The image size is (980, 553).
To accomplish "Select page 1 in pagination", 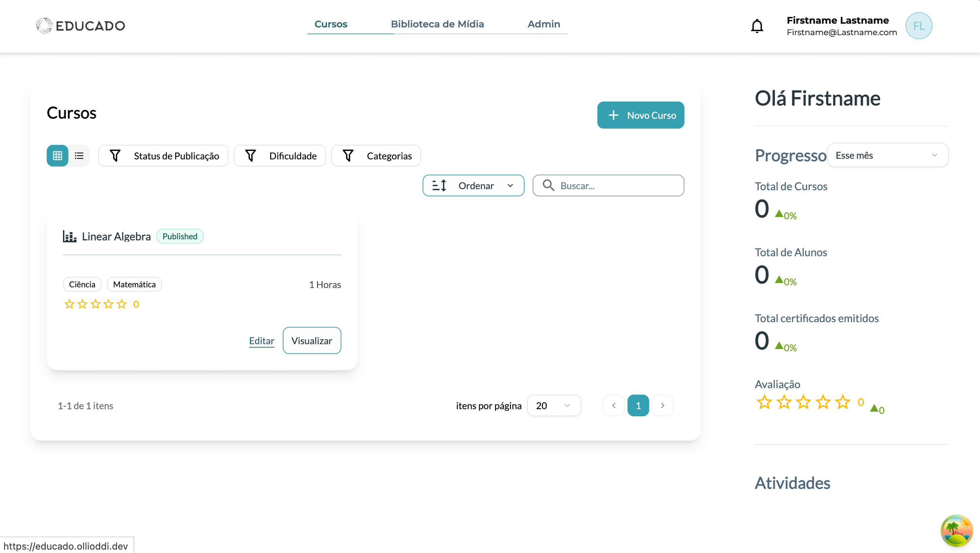I will point(638,405).
